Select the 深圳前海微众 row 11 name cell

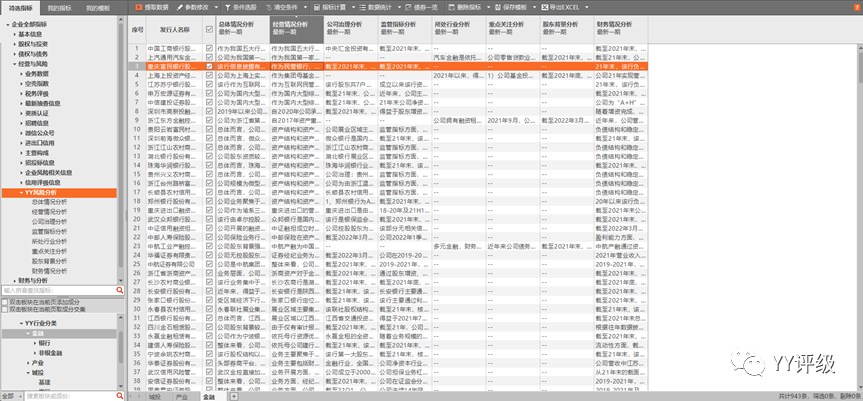click(174, 138)
